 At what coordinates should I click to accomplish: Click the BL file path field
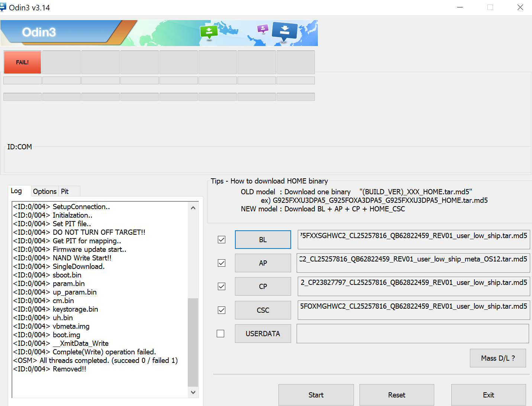tap(414, 240)
